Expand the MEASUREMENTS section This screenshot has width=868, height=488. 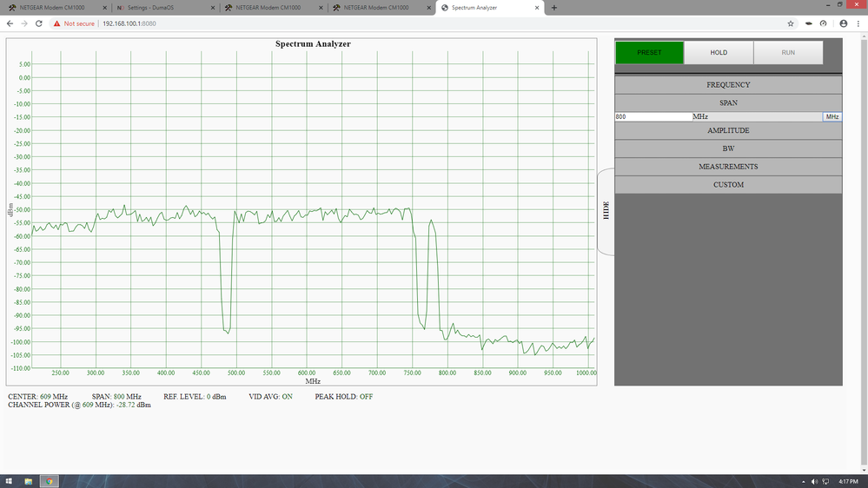pos(728,167)
